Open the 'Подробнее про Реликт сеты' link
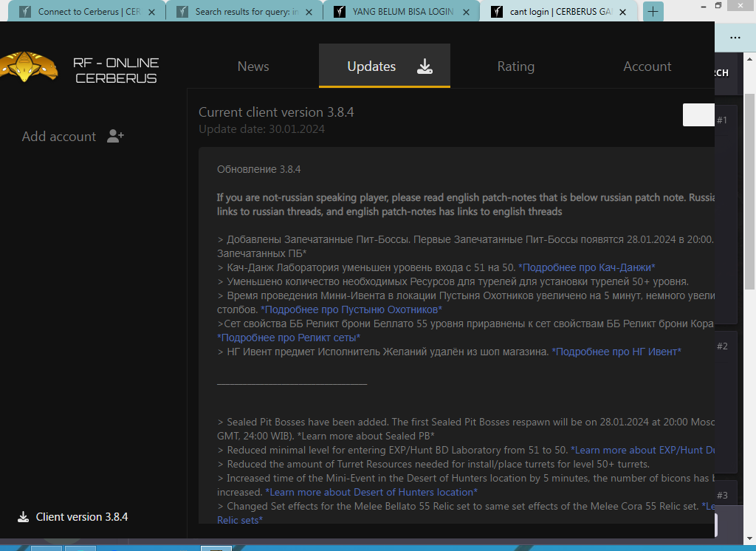Viewport: 756px width, 551px height. click(x=289, y=338)
